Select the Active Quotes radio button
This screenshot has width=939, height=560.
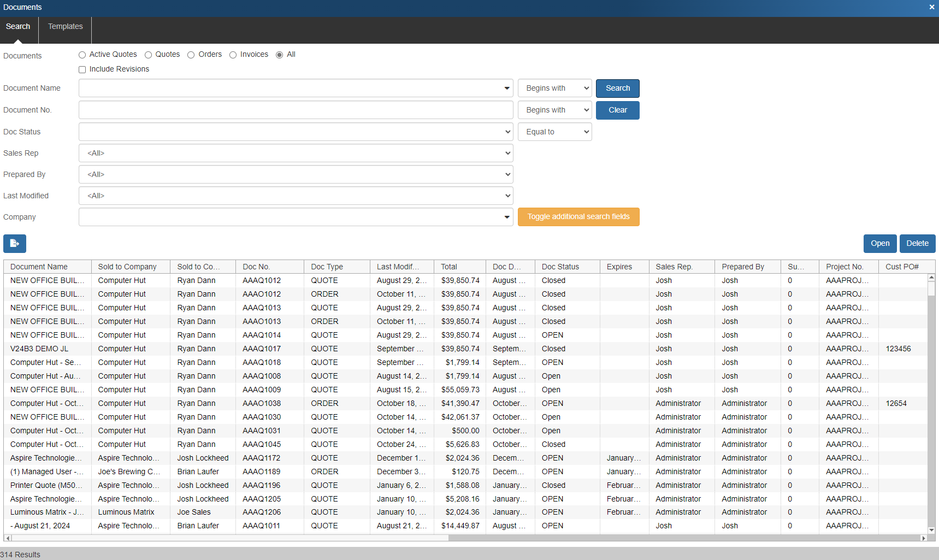pos(82,55)
